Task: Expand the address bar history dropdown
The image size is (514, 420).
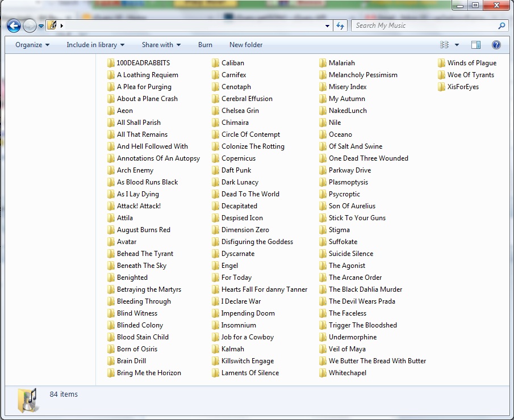Action: (327, 26)
